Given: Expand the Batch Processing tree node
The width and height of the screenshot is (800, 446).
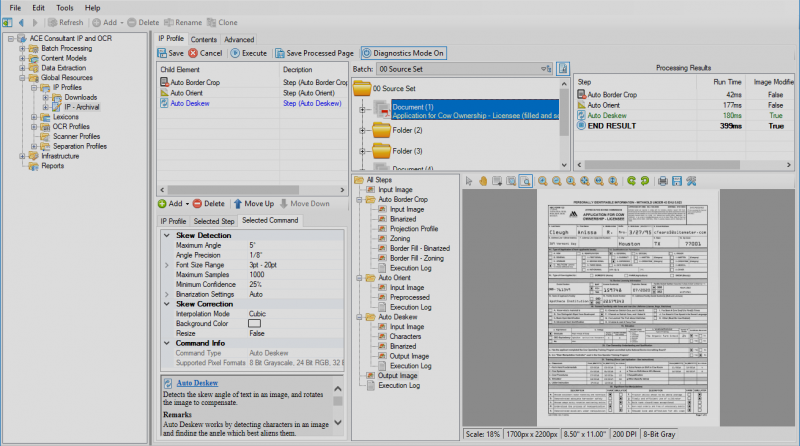Looking at the screenshot, I should pyautogui.click(x=22, y=48).
